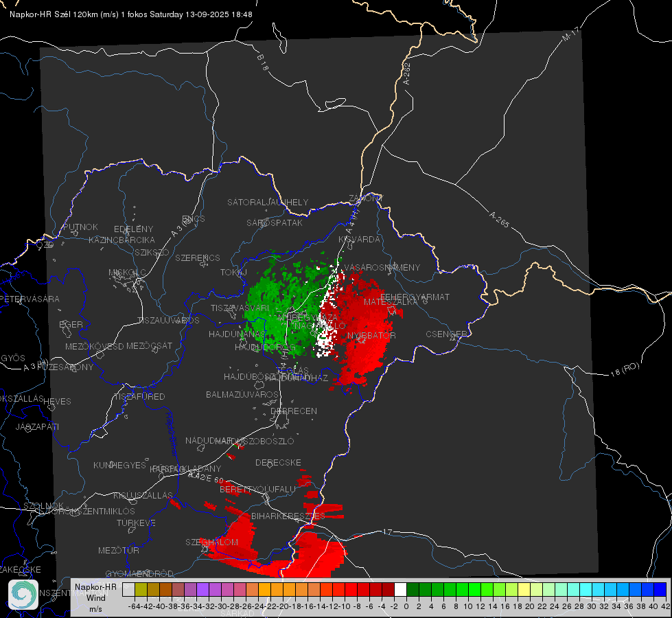Viewport: 672px width, 618px height.
Task: Click the NYÍRBÁTOR label
Action: (x=371, y=335)
